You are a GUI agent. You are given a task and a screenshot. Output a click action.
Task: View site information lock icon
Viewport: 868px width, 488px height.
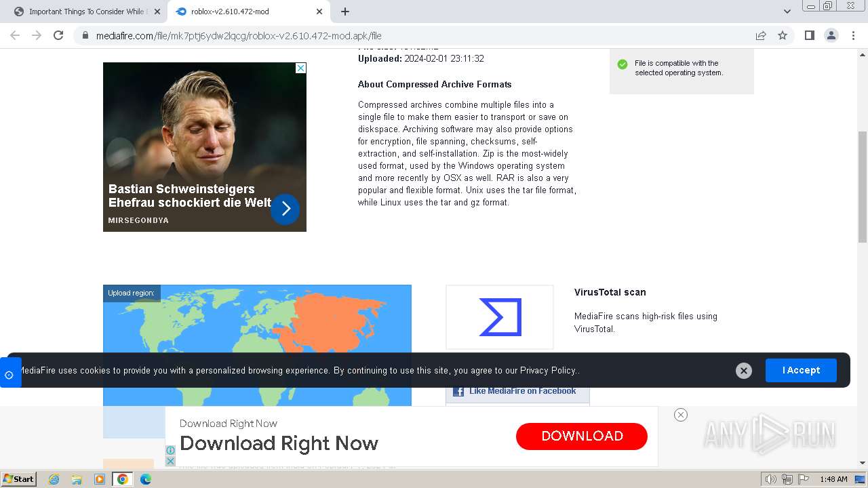click(85, 36)
